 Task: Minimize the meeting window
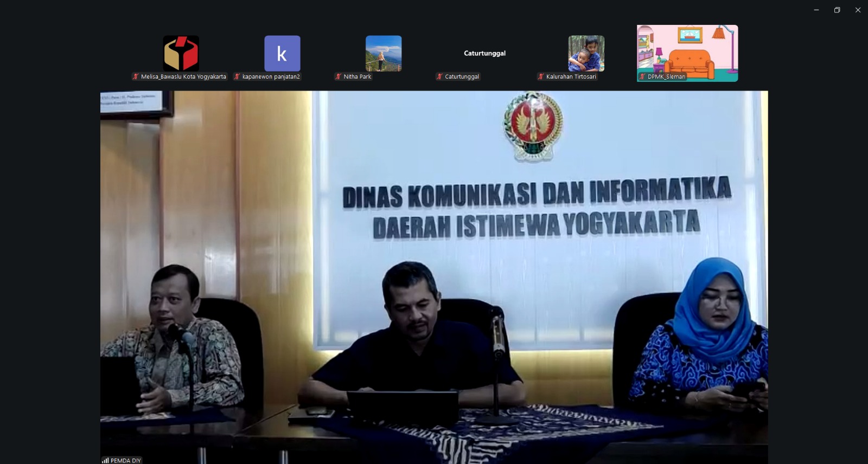[816, 10]
